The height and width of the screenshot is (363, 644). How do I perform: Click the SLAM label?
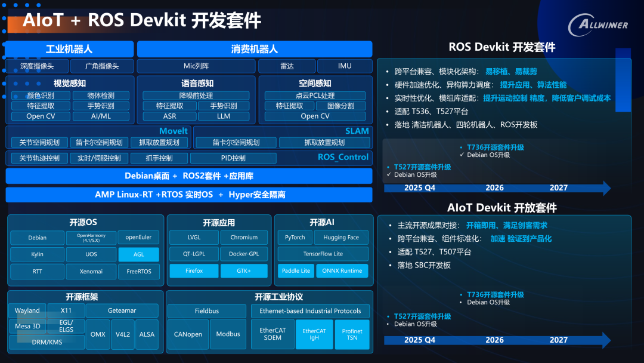point(357,131)
